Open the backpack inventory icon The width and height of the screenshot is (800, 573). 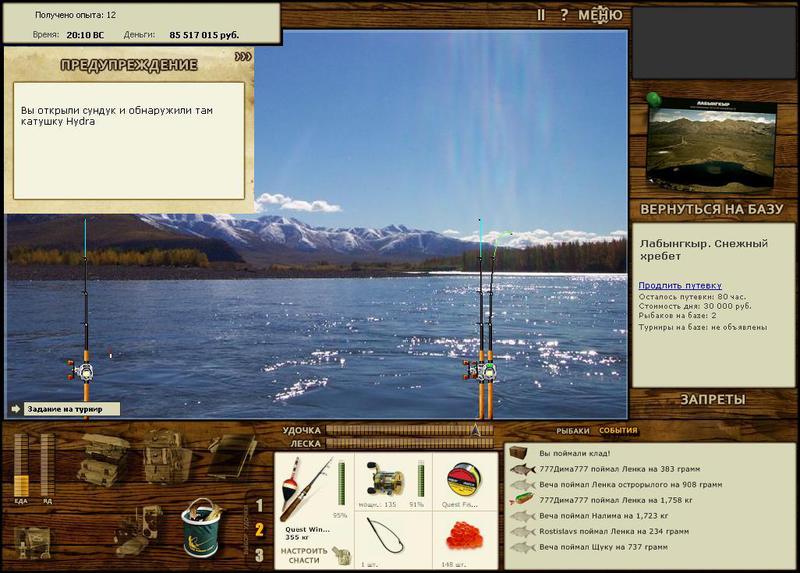[x=166, y=457]
